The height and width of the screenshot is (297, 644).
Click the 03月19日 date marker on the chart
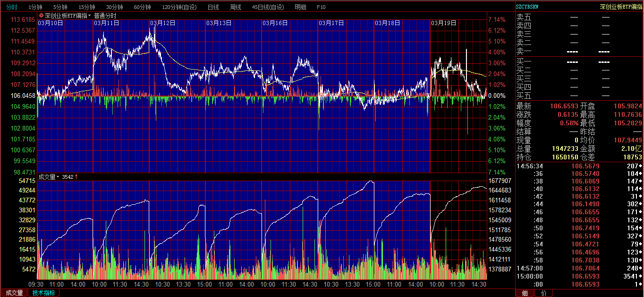click(x=443, y=23)
